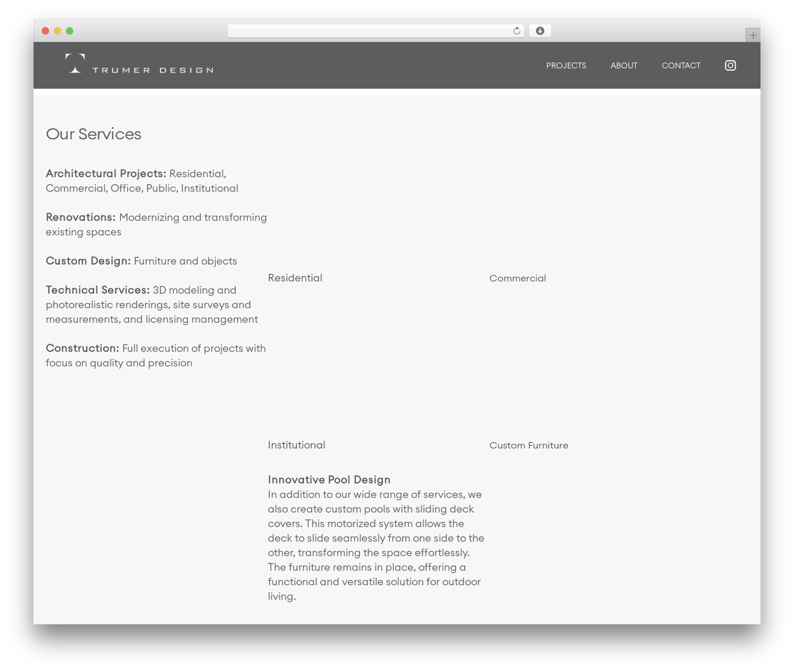794x672 pixels.
Task: Click the Renovations label
Action: click(81, 217)
